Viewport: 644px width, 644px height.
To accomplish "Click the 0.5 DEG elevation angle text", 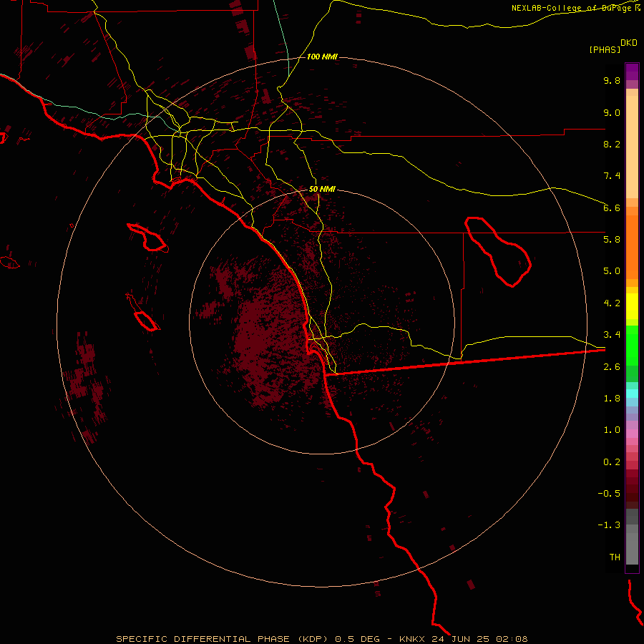I will pos(357,639).
